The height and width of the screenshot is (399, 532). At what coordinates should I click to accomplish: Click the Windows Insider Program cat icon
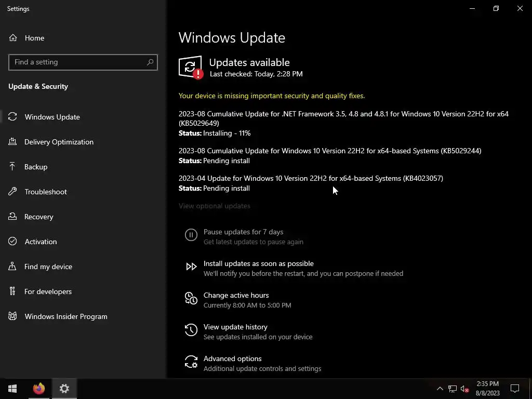coord(12,316)
